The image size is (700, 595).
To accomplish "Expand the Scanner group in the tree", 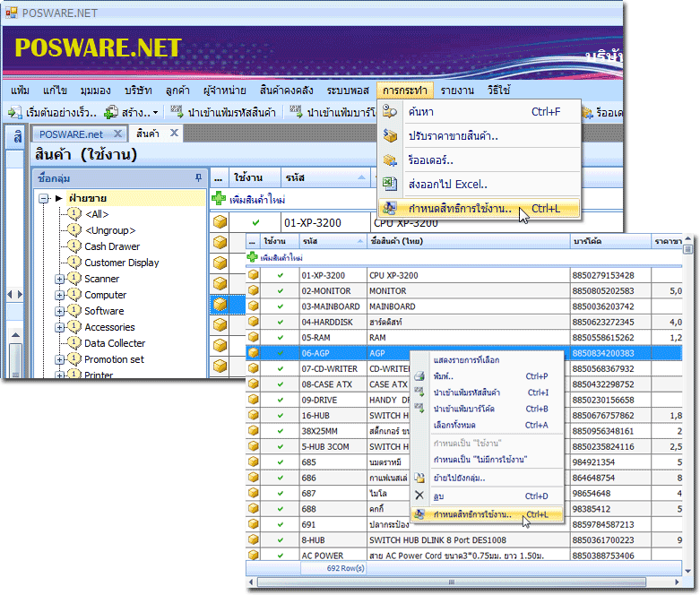I will tap(60, 279).
